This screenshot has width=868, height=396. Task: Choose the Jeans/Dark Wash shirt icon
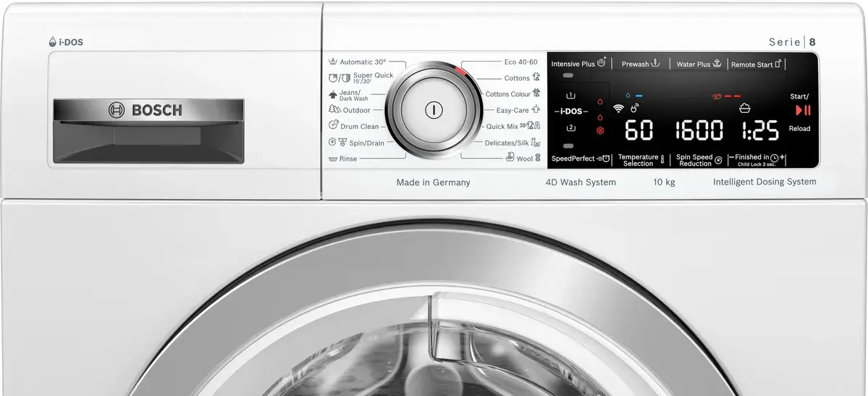[333, 95]
